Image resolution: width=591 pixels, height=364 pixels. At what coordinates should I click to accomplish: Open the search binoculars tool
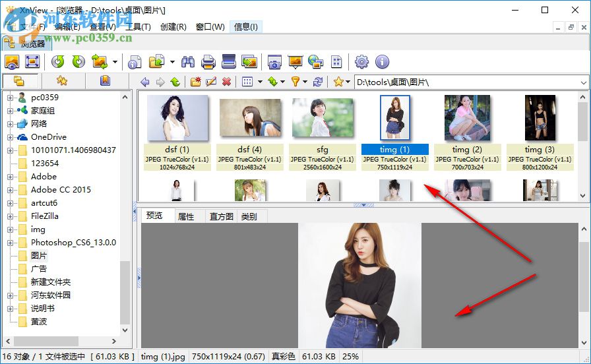point(188,62)
